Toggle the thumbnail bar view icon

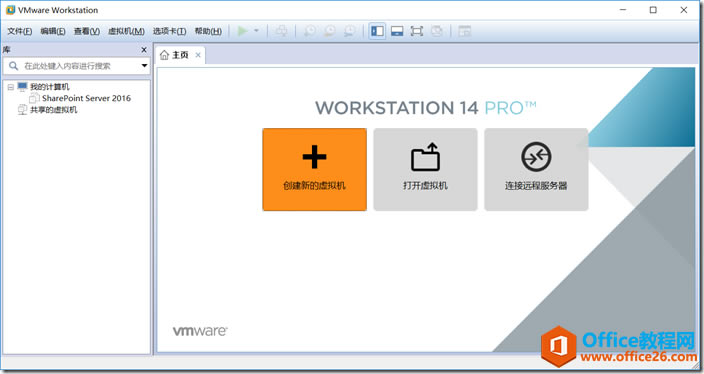click(x=397, y=31)
